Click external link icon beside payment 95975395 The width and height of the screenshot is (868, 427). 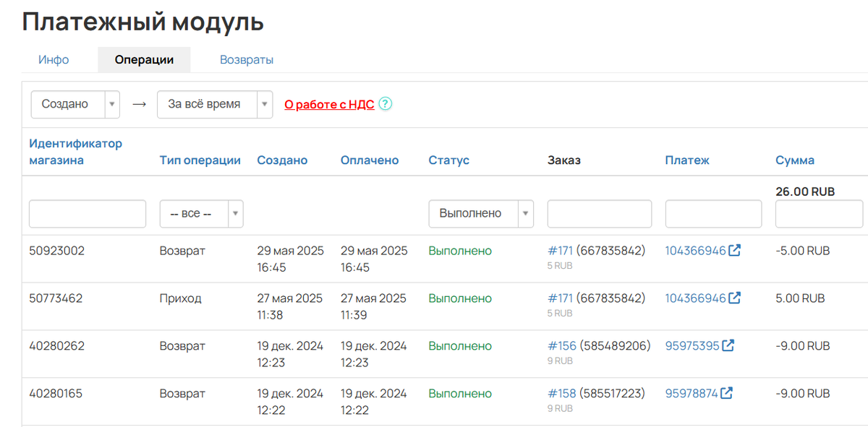[x=728, y=346]
